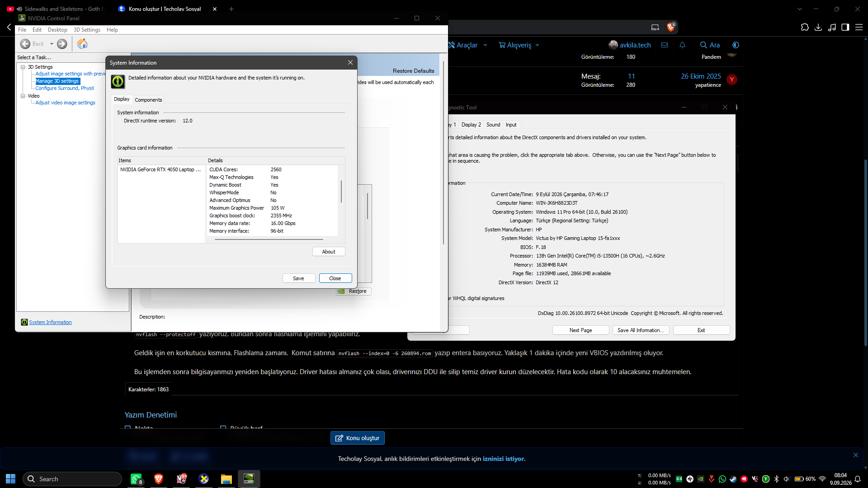
Task: Toggle the browser sidebar panel icon
Action: 845,27
